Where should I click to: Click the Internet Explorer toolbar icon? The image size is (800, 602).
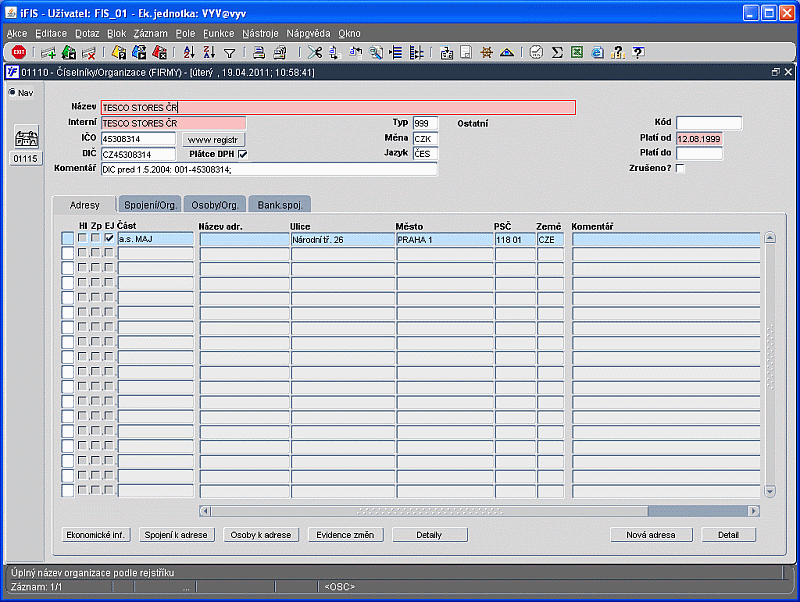[x=597, y=53]
